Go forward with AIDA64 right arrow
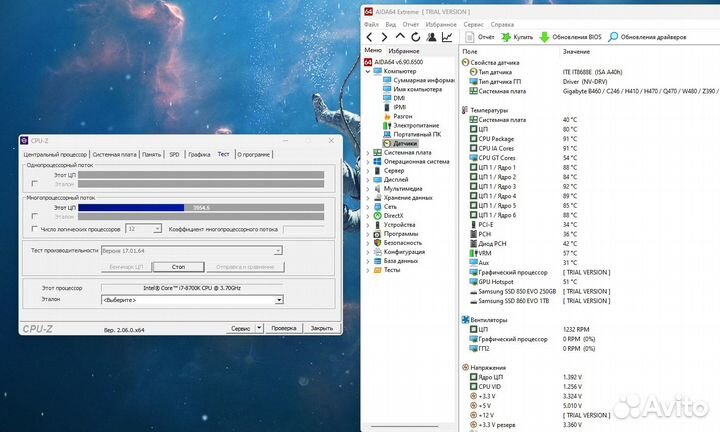The width and height of the screenshot is (720, 432). pyautogui.click(x=384, y=37)
